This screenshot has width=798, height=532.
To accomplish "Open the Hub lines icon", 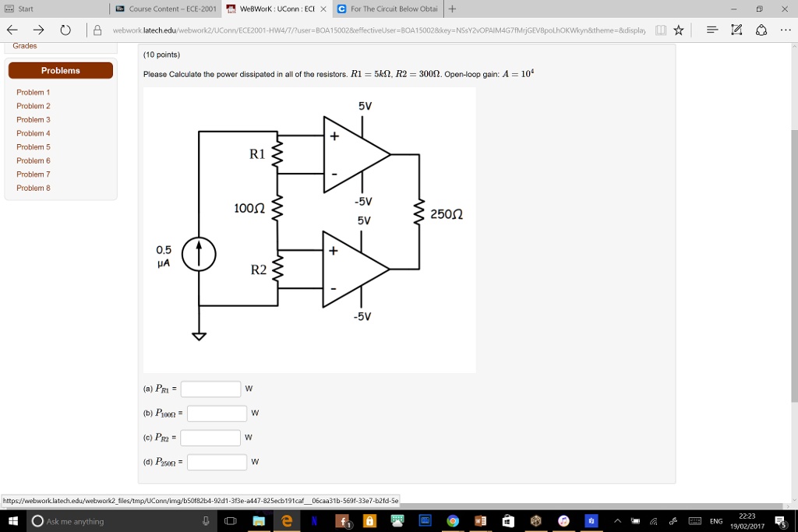I will click(x=712, y=30).
